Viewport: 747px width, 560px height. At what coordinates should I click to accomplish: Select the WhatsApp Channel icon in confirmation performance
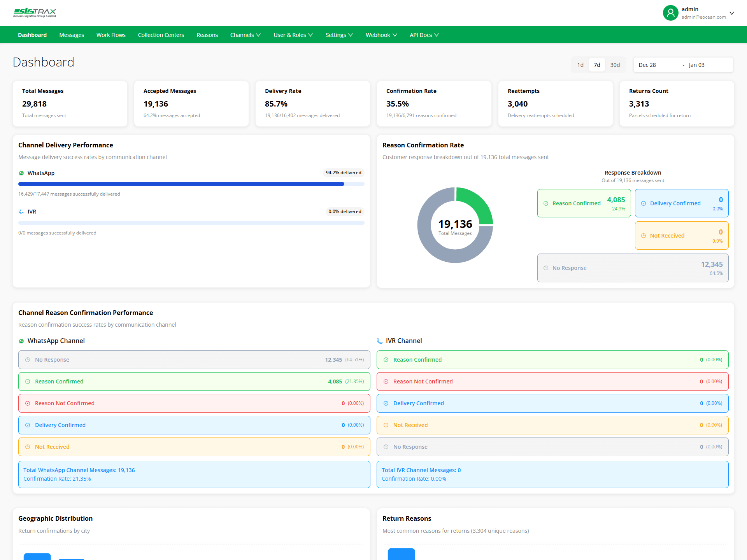[x=21, y=341]
